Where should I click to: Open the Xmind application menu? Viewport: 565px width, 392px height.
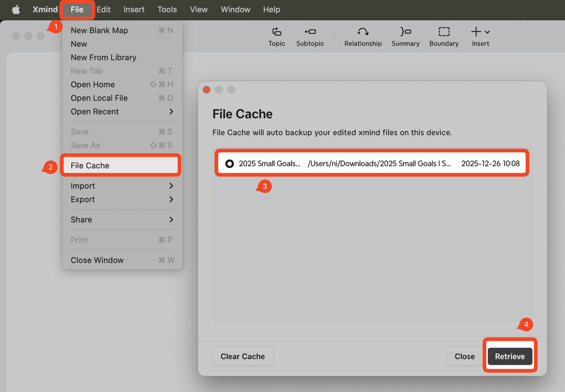pyautogui.click(x=45, y=10)
